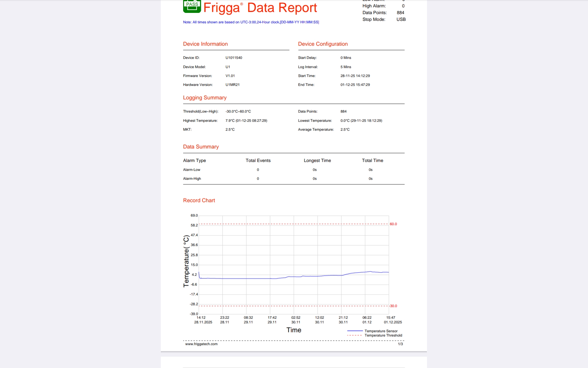The width and height of the screenshot is (588, 368).
Task: Select the Device Configuration heading
Action: pos(323,44)
